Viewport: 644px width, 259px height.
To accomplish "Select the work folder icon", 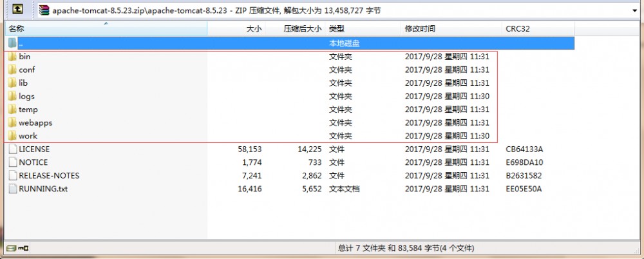I will point(12,136).
